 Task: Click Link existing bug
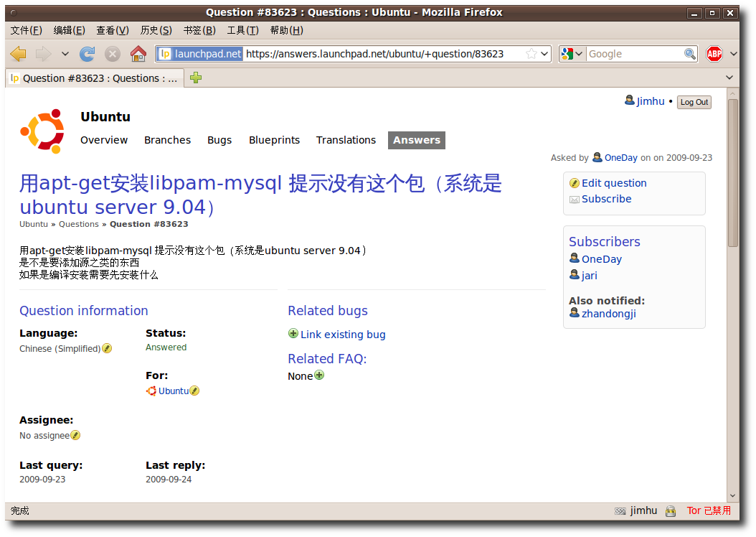pyautogui.click(x=343, y=335)
